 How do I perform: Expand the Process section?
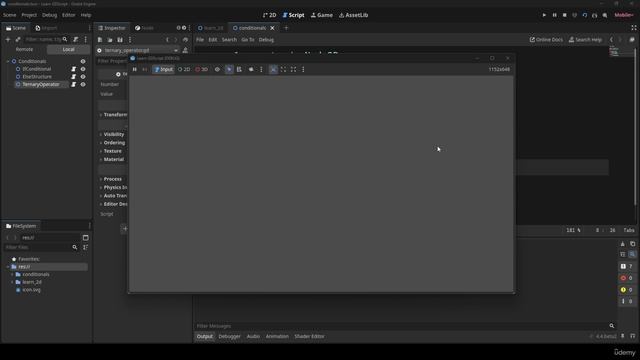(112, 179)
